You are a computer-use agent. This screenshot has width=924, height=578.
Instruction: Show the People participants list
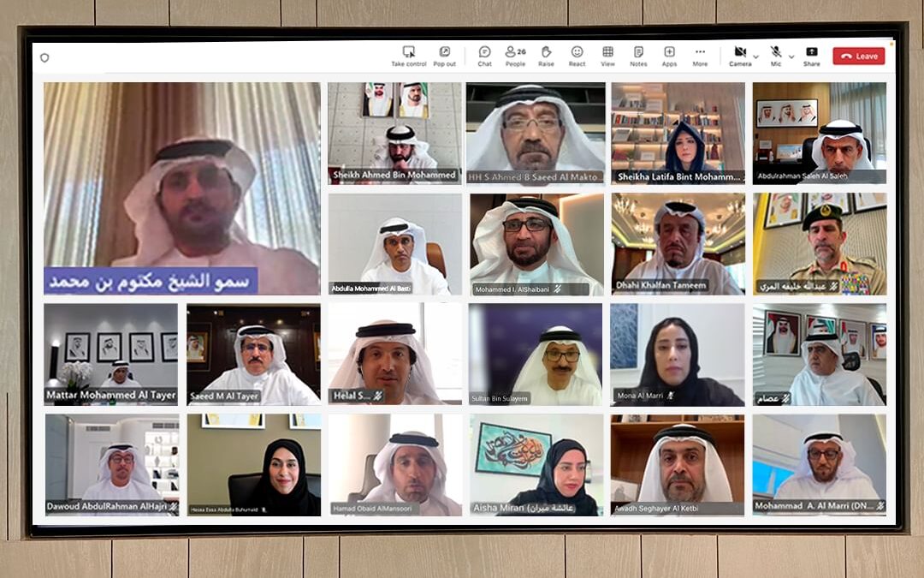(x=515, y=52)
